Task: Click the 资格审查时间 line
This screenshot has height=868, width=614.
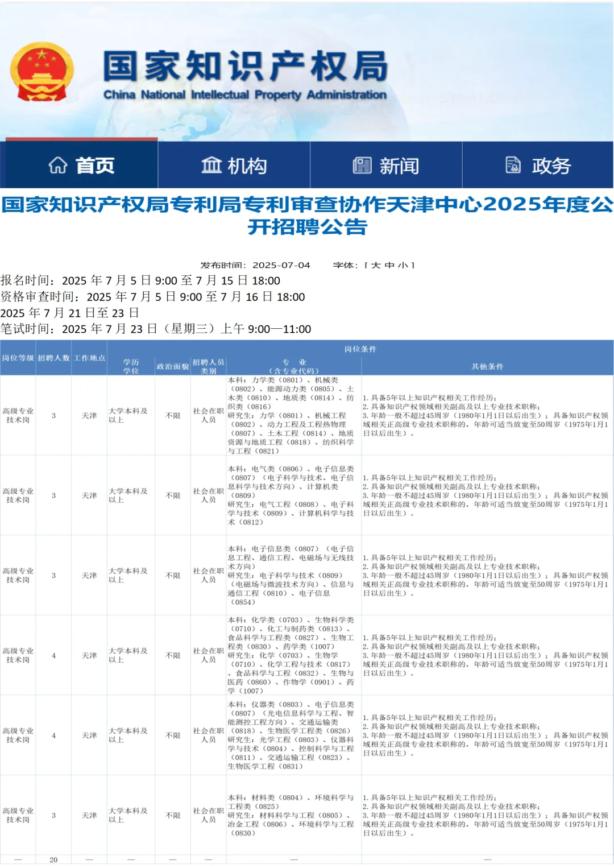Action: (152, 297)
